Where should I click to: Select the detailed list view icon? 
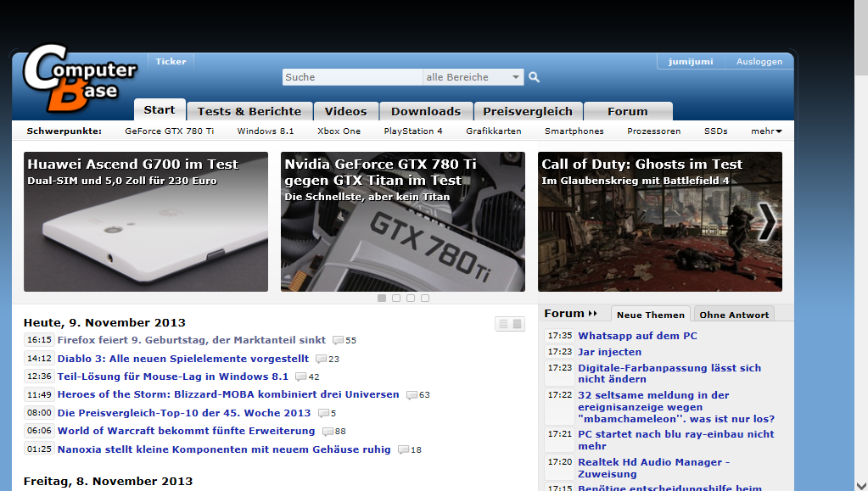pyautogui.click(x=518, y=324)
